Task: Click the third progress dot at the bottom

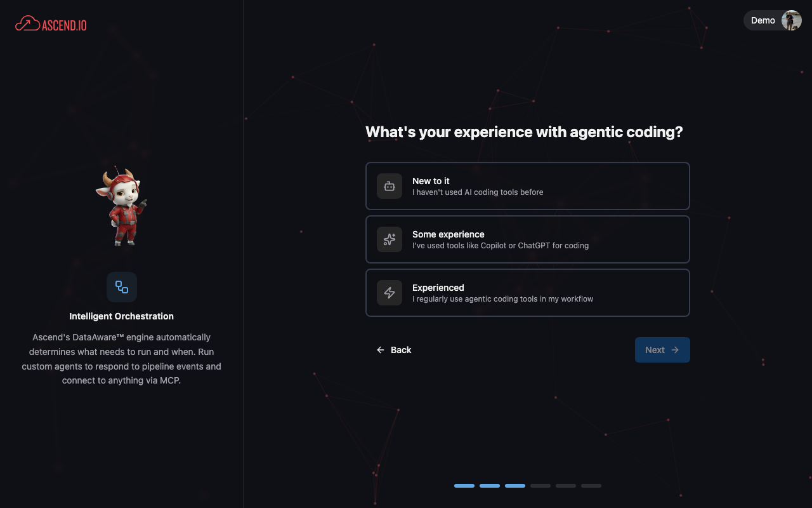Action: tap(514, 485)
